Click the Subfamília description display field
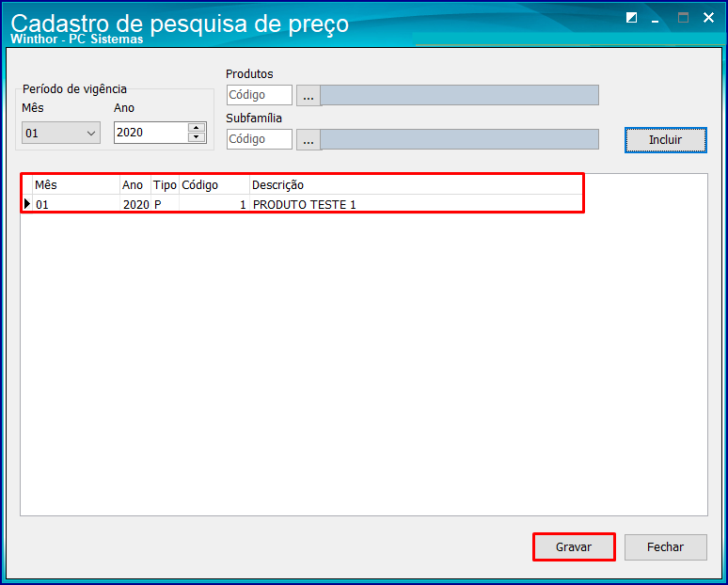 (460, 139)
